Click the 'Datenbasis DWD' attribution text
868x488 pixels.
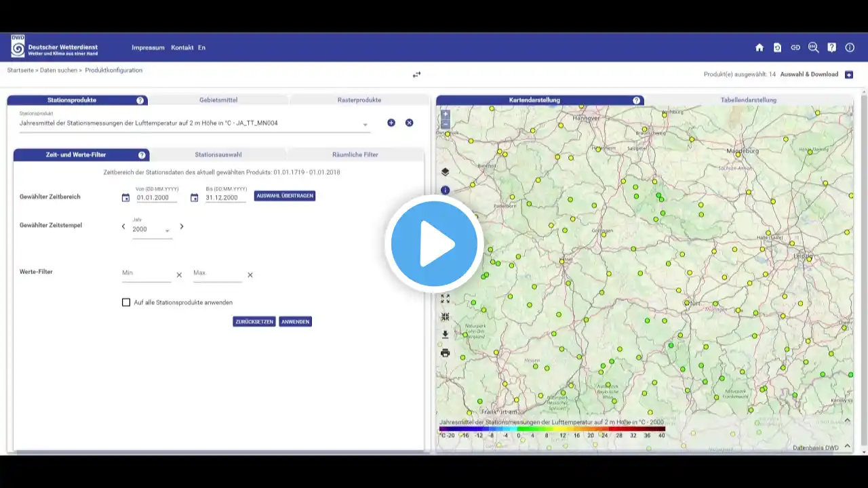[816, 448]
